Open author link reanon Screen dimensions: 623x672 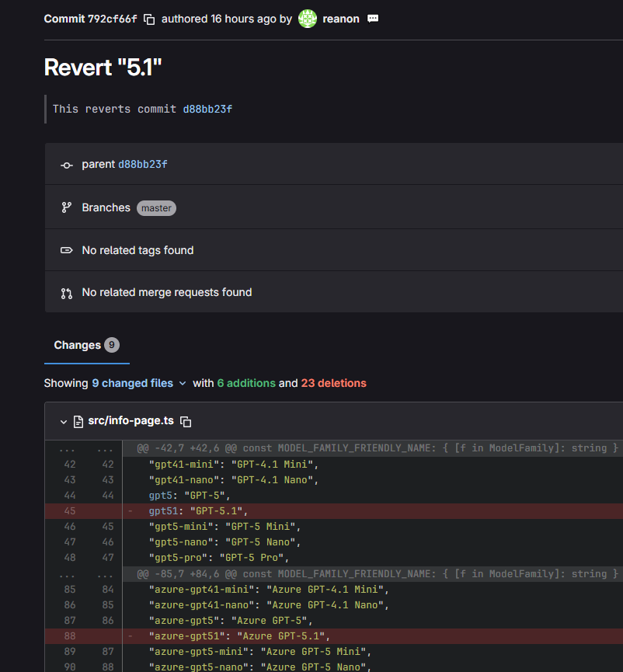[341, 19]
